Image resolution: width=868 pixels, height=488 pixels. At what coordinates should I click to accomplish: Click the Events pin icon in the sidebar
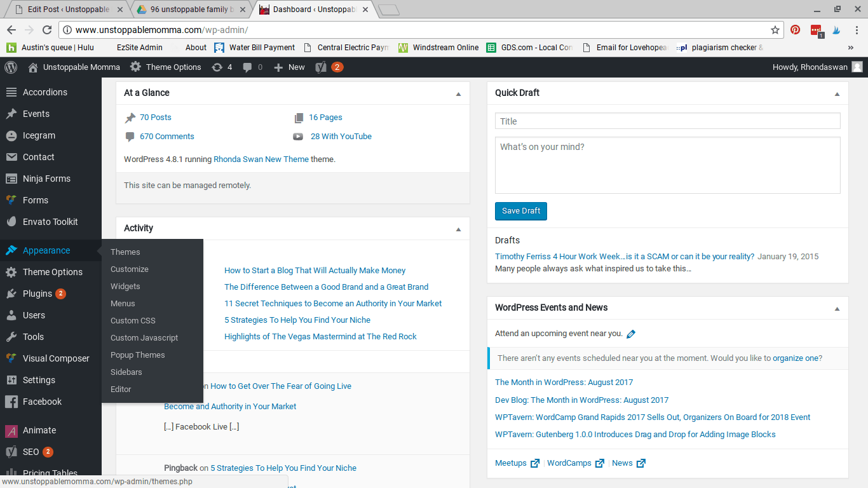click(11, 114)
